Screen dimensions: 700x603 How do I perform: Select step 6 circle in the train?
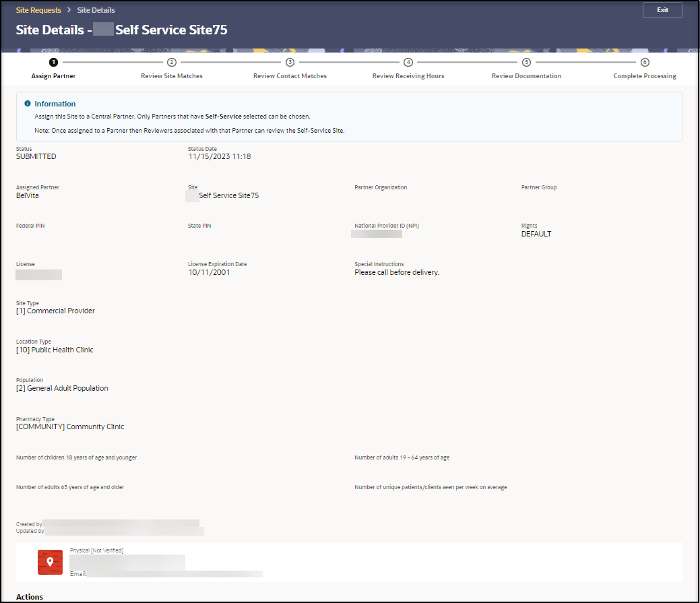645,62
